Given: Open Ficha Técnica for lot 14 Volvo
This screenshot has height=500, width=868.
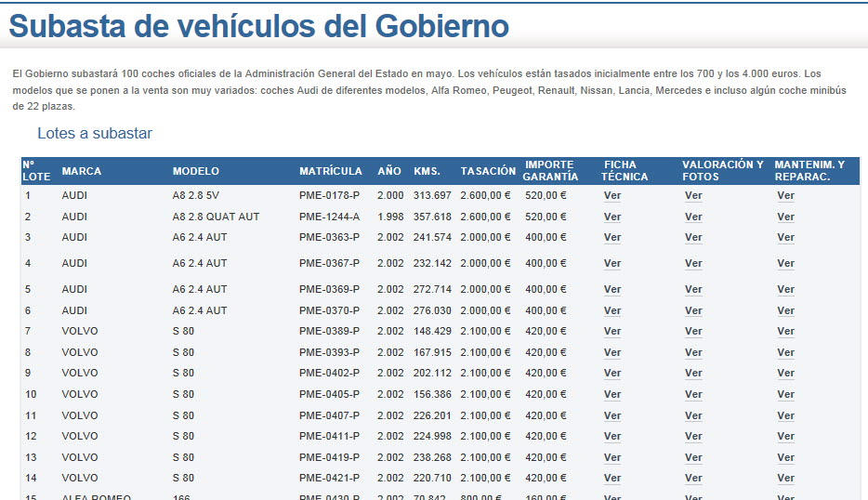Looking at the screenshot, I should pyautogui.click(x=612, y=479).
